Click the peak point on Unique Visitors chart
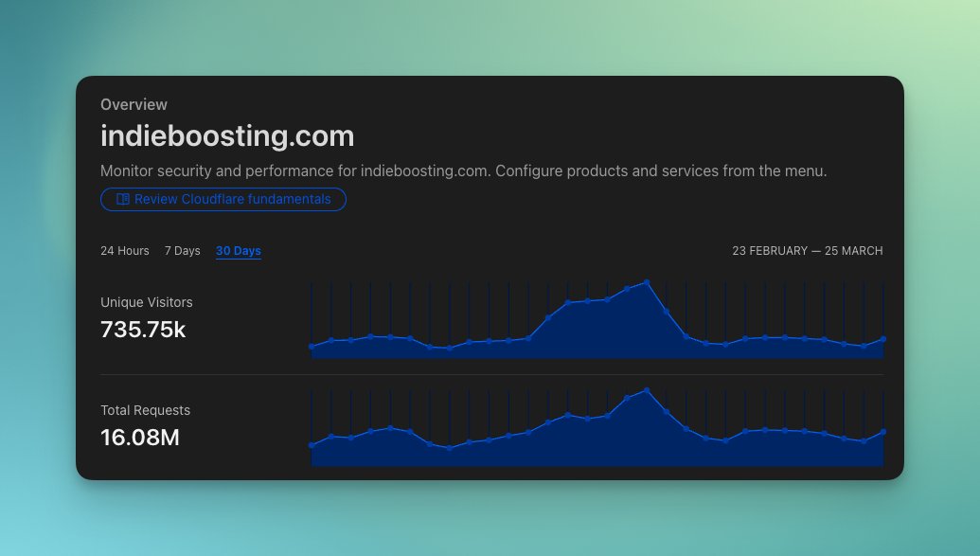Viewport: 980px width, 556px height. pyautogui.click(x=647, y=282)
